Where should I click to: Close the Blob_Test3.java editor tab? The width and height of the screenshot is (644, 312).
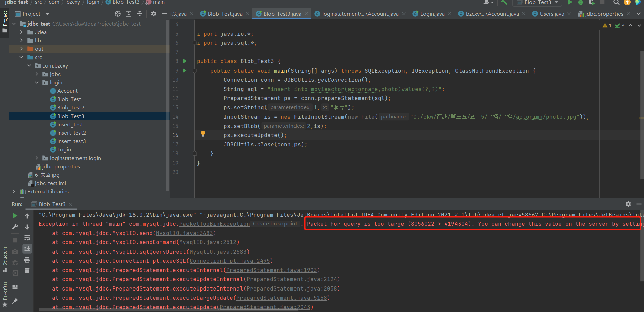[306, 14]
